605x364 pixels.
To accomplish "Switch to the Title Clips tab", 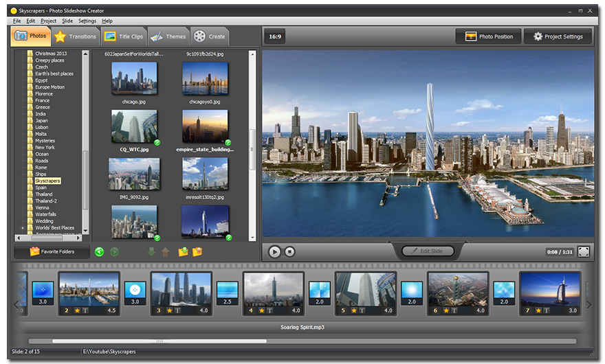I will pos(124,36).
